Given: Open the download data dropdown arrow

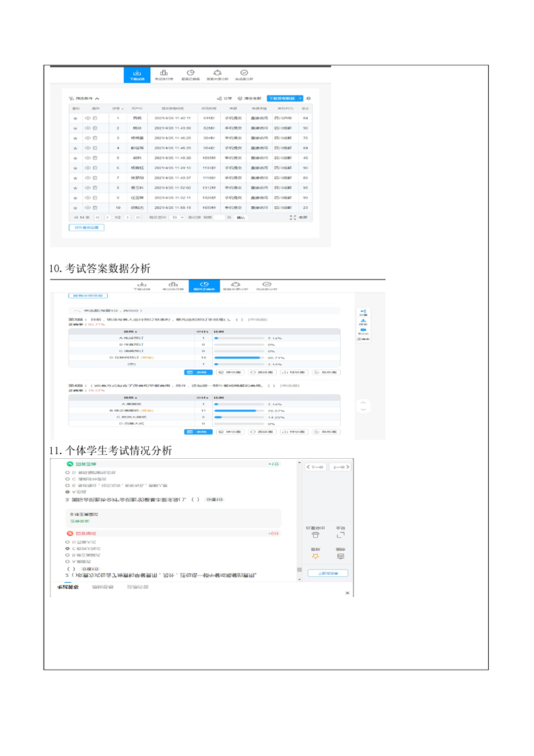Looking at the screenshot, I should (300, 98).
